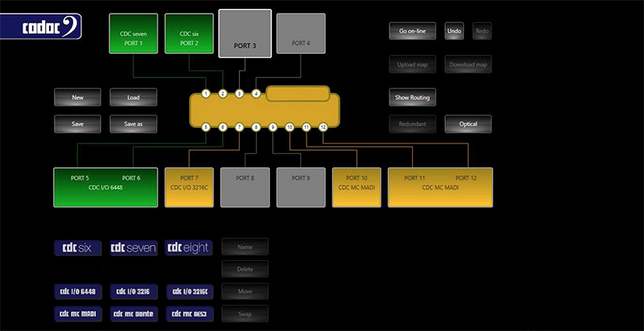Click router port node 10

tap(290, 127)
